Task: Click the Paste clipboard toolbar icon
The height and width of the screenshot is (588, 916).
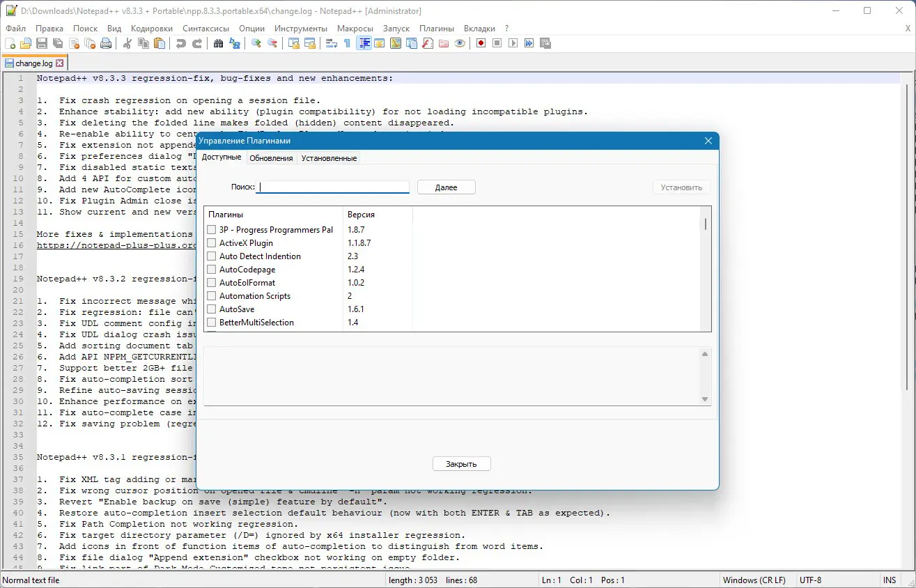Action: [160, 43]
